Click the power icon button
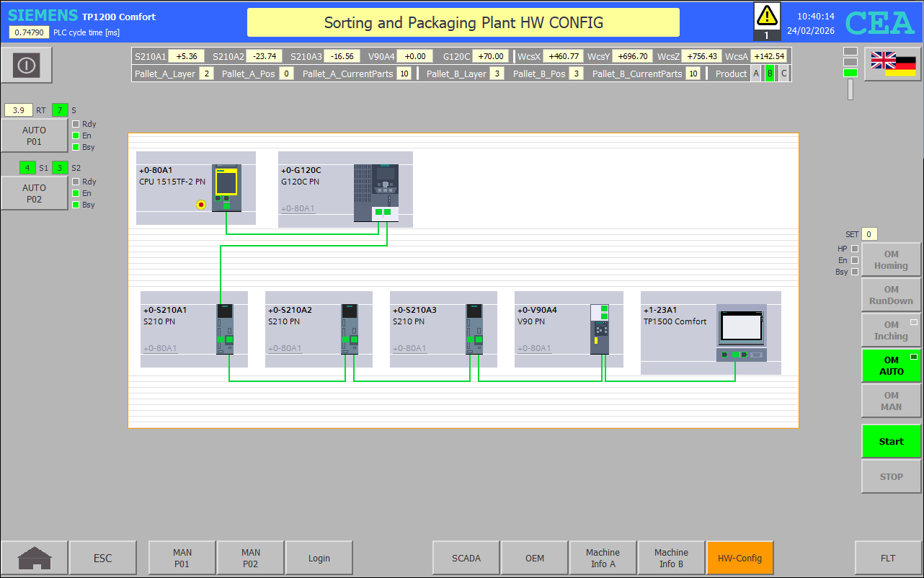The height and width of the screenshot is (578, 924). (27, 66)
